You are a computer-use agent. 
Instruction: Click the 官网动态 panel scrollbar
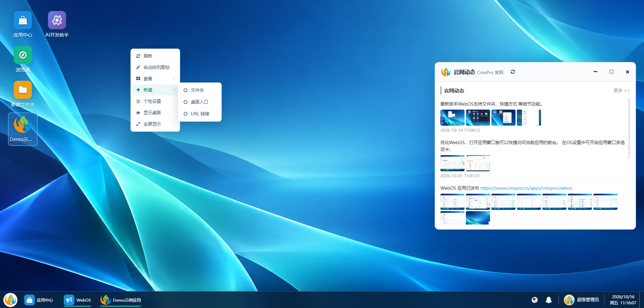click(x=629, y=128)
